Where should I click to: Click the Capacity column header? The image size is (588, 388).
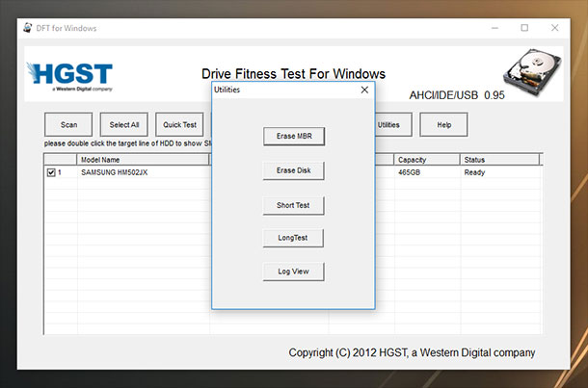coord(427,160)
